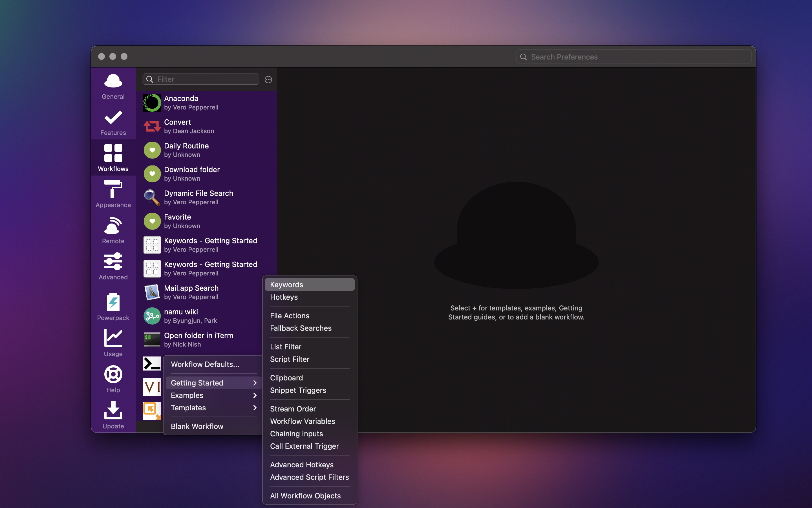
Task: Open the Update download section
Action: [x=113, y=415]
